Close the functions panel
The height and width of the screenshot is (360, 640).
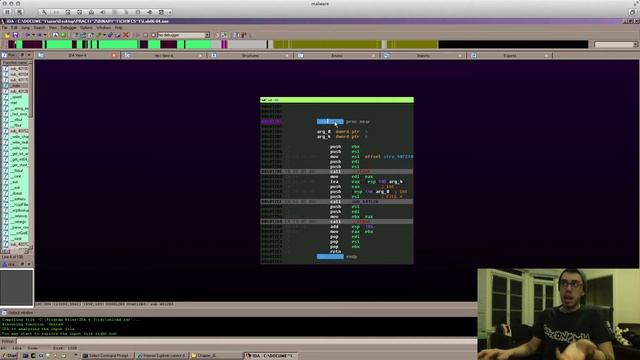(x=29, y=55)
